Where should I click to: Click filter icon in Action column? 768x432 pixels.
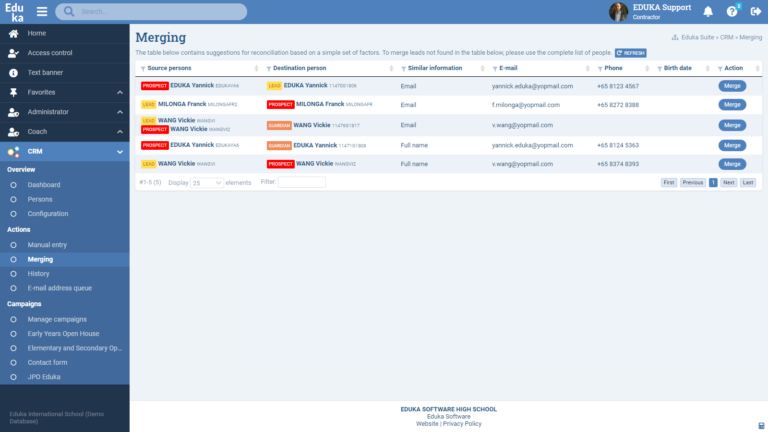pos(720,69)
